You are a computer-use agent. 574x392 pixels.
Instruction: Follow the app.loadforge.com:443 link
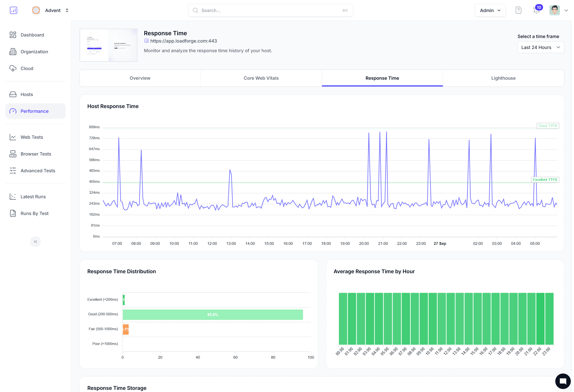point(184,41)
